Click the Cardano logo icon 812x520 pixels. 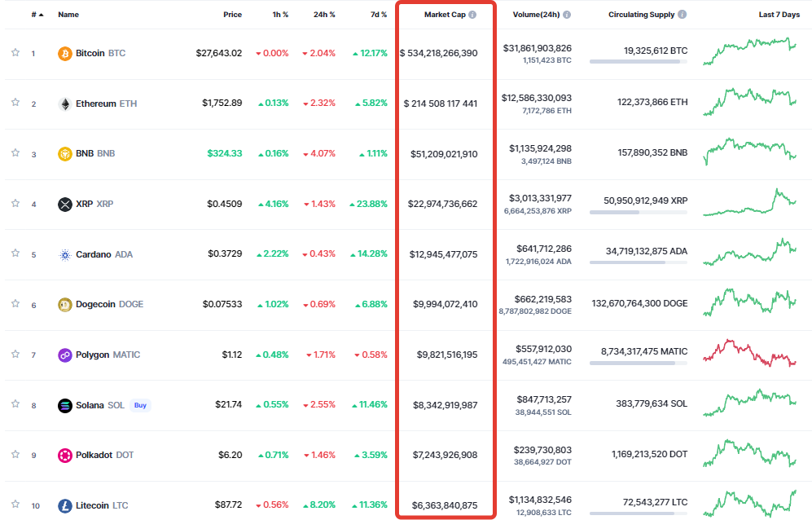65,254
